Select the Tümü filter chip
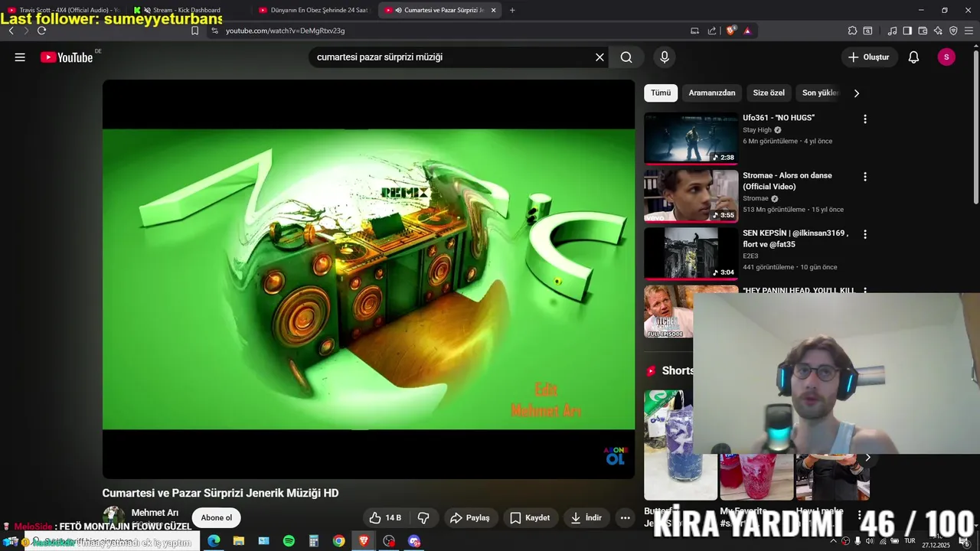The image size is (980, 551). (x=661, y=93)
